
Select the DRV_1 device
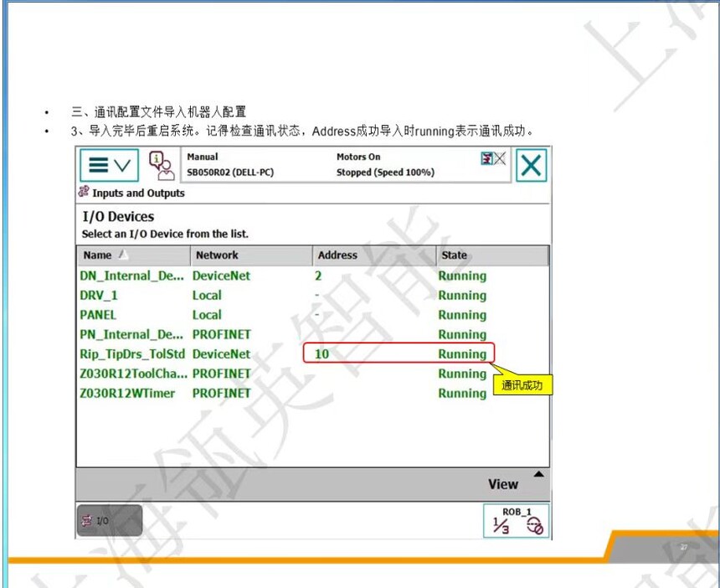click(312, 296)
